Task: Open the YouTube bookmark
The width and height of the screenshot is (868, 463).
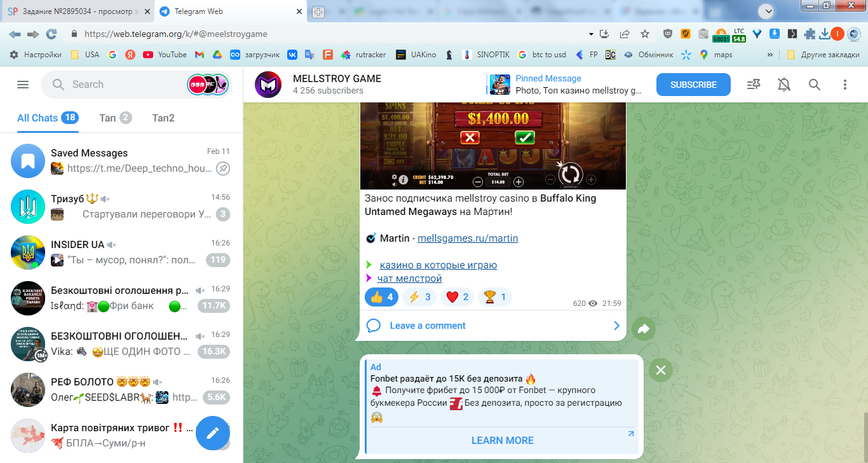Action: (165, 55)
